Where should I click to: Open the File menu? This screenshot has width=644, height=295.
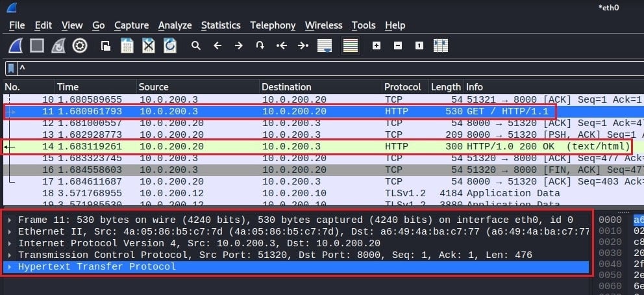(17, 25)
